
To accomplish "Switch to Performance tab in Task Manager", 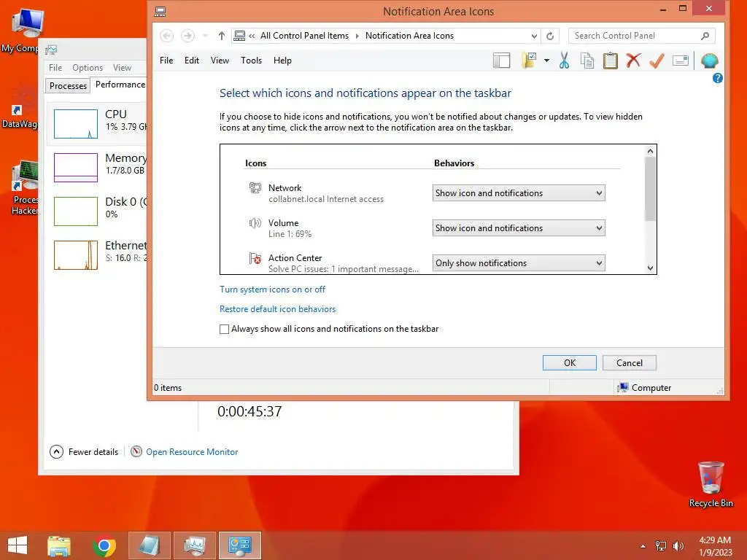I will coord(120,85).
